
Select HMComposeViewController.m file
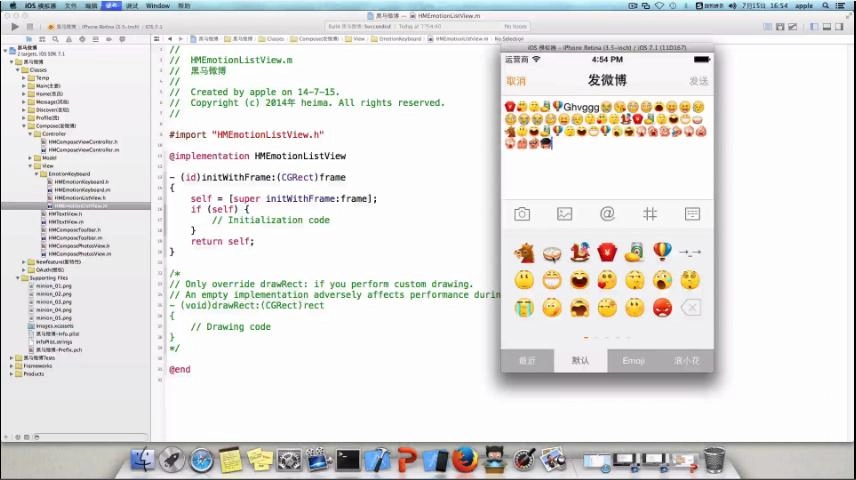pyautogui.click(x=84, y=150)
